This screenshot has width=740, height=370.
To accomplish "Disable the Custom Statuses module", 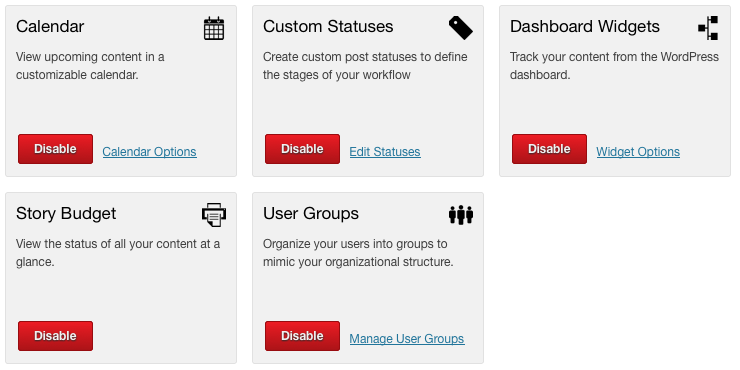I will coord(302,149).
